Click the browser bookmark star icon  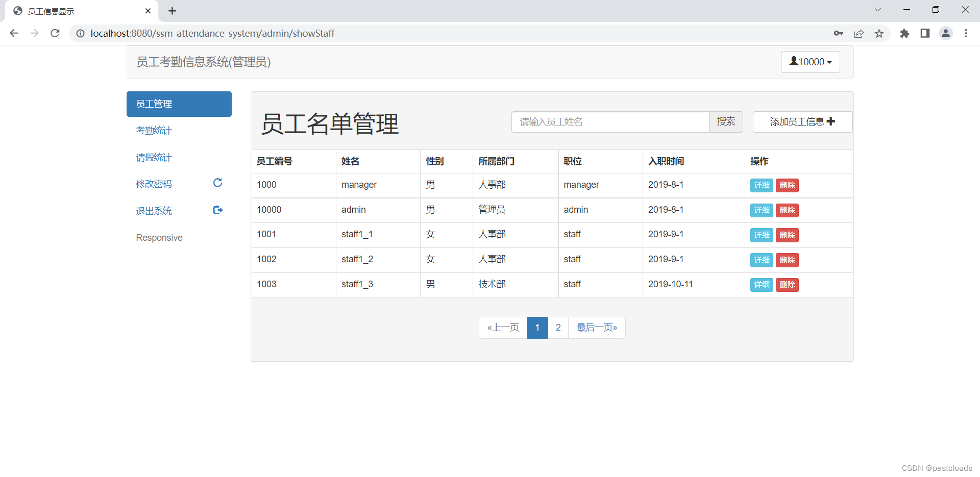[x=879, y=33]
